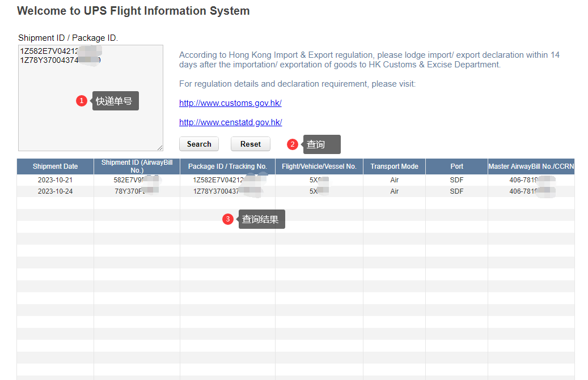Viewport: 588px width, 380px height.
Task: Open the www.customs.gov.hk link
Action: 230,103
